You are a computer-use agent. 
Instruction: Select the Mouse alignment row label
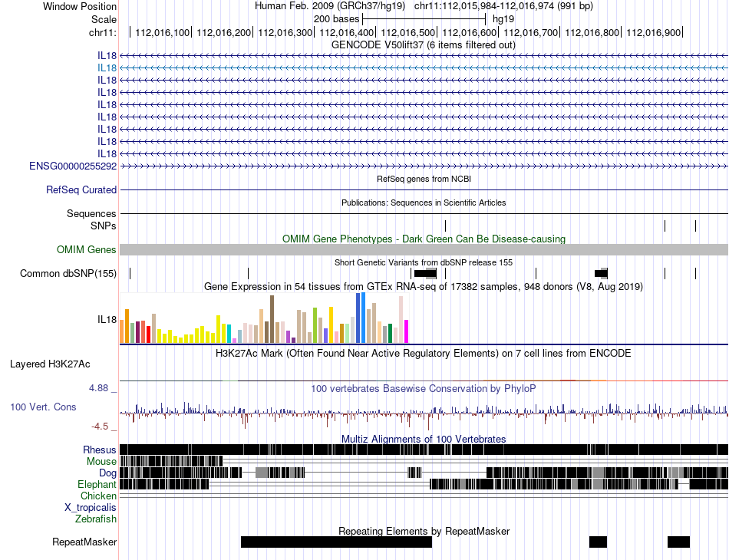pos(101,462)
